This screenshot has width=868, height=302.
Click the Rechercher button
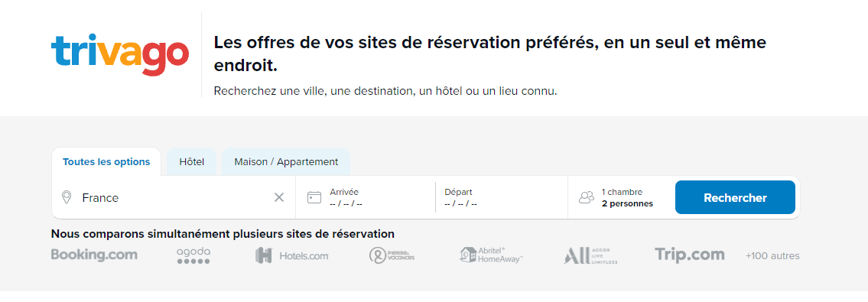click(735, 197)
